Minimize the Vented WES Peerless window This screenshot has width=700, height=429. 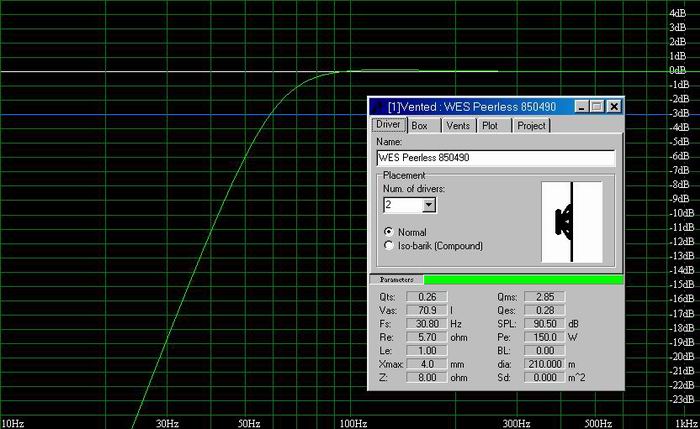tap(581, 107)
